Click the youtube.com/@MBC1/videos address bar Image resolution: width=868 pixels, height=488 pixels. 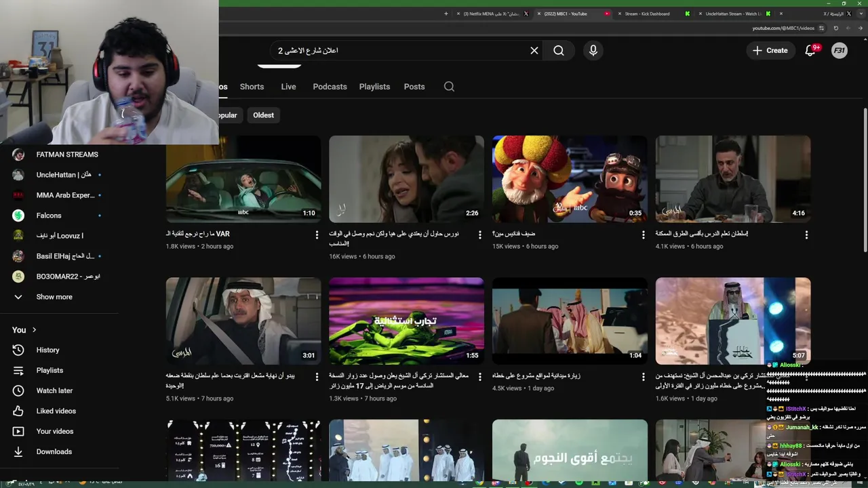point(783,28)
